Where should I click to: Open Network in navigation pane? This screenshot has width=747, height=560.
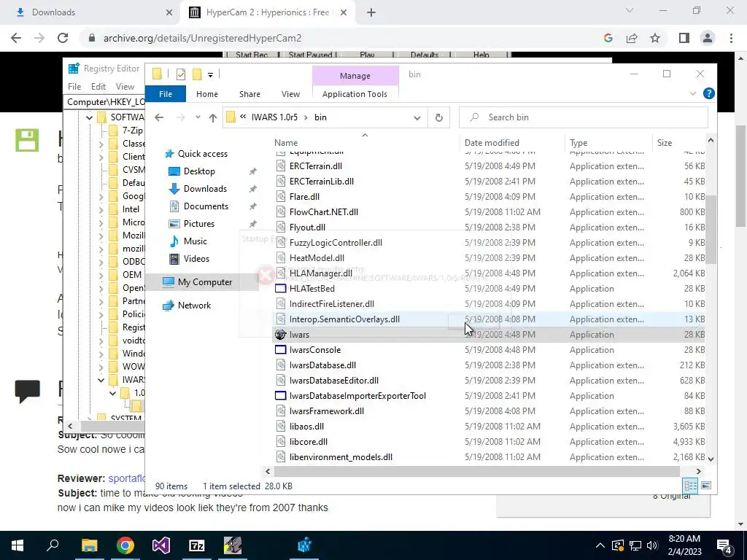click(194, 306)
